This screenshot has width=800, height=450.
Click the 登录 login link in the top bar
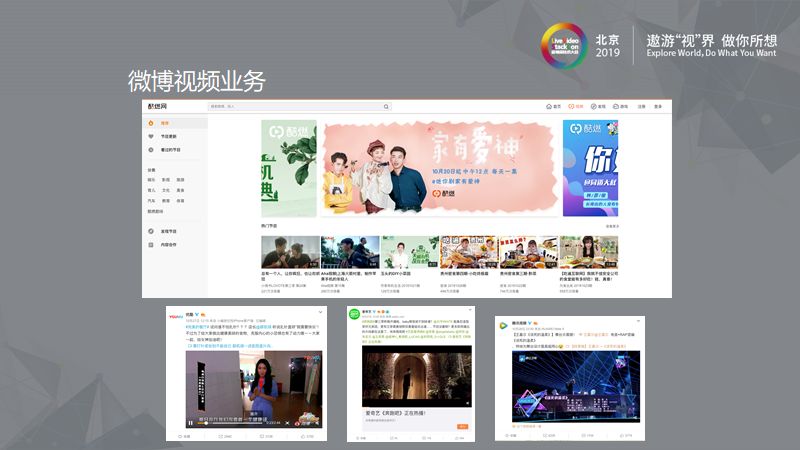point(658,107)
